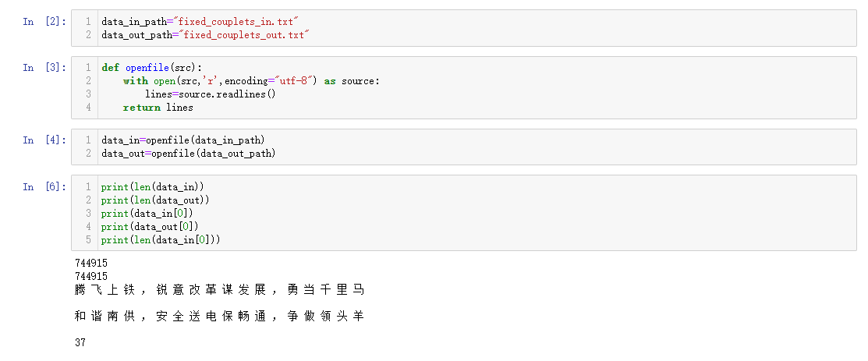Click the print(len(data_in[0])) line
The width and height of the screenshot is (868, 361).
point(161,240)
